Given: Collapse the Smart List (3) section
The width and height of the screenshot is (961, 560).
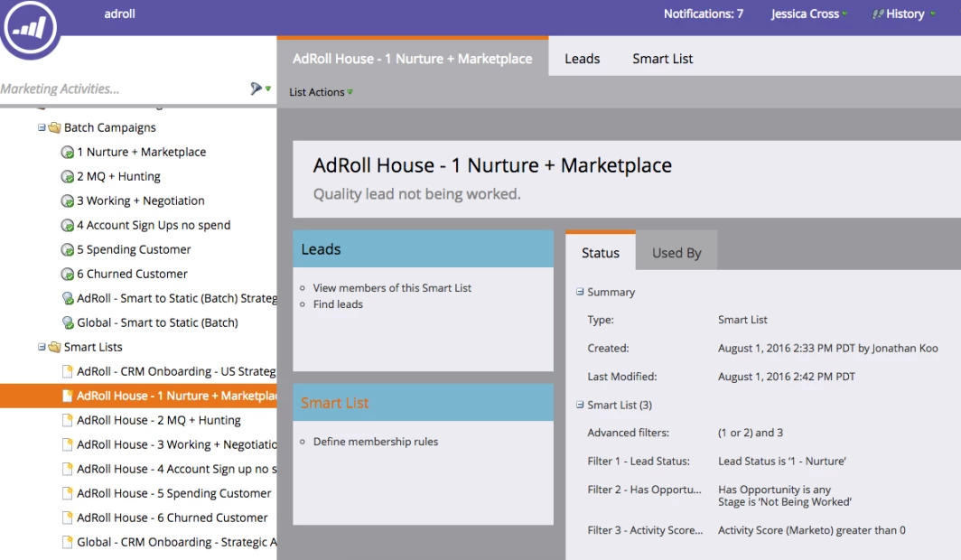Looking at the screenshot, I should pyautogui.click(x=579, y=405).
